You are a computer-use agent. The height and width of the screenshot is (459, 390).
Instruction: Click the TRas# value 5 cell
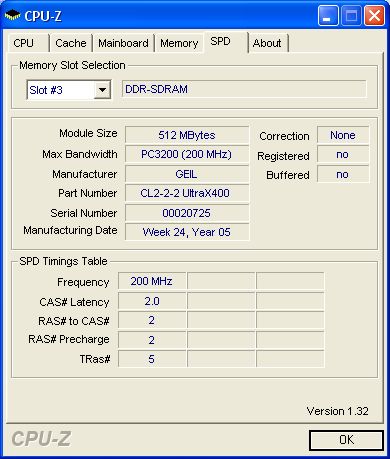(152, 359)
